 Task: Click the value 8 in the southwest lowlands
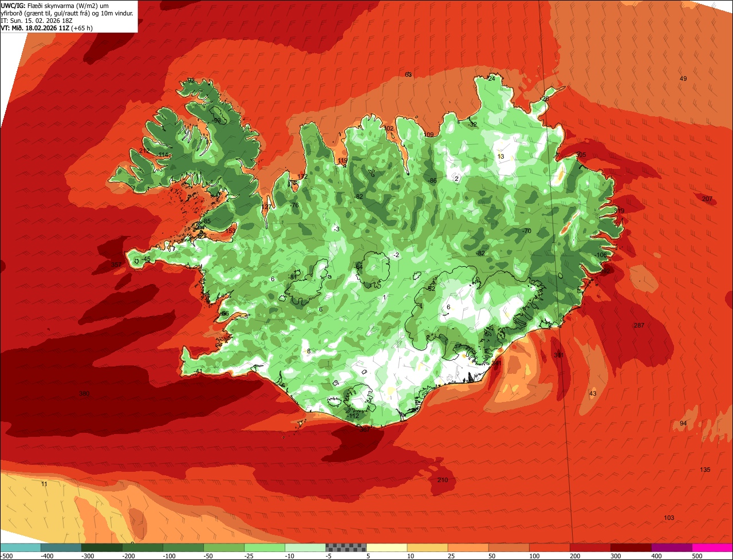coord(309,351)
